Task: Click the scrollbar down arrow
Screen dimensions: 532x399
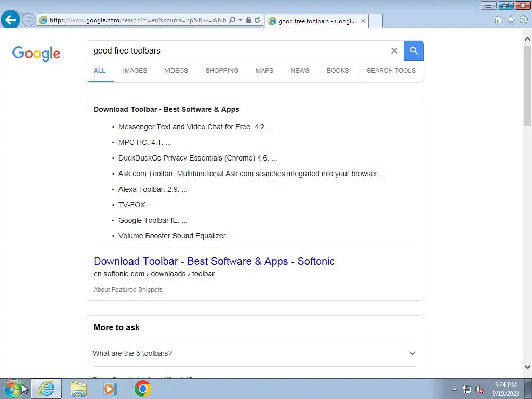Action: tap(527, 367)
